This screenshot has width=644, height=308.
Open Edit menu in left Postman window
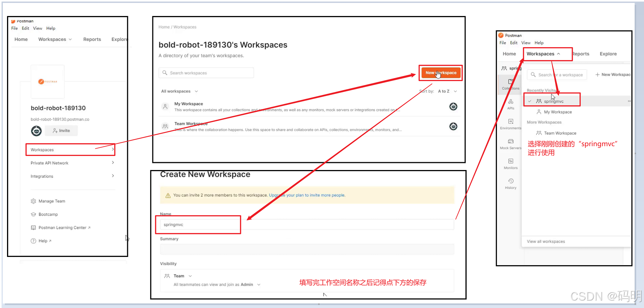click(x=25, y=28)
